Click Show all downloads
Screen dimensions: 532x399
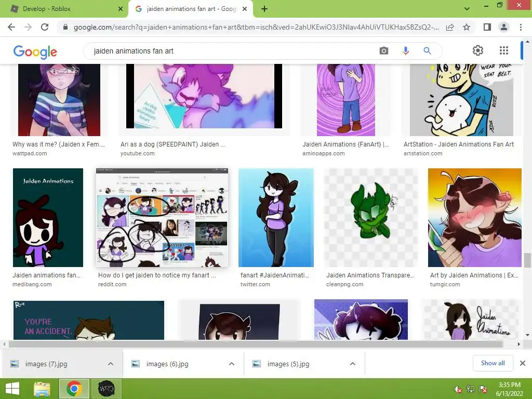493,363
